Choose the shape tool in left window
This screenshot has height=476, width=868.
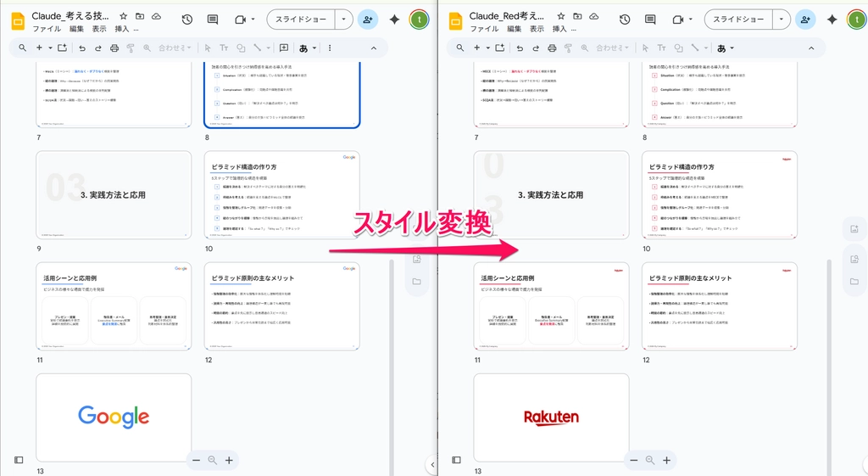click(241, 48)
